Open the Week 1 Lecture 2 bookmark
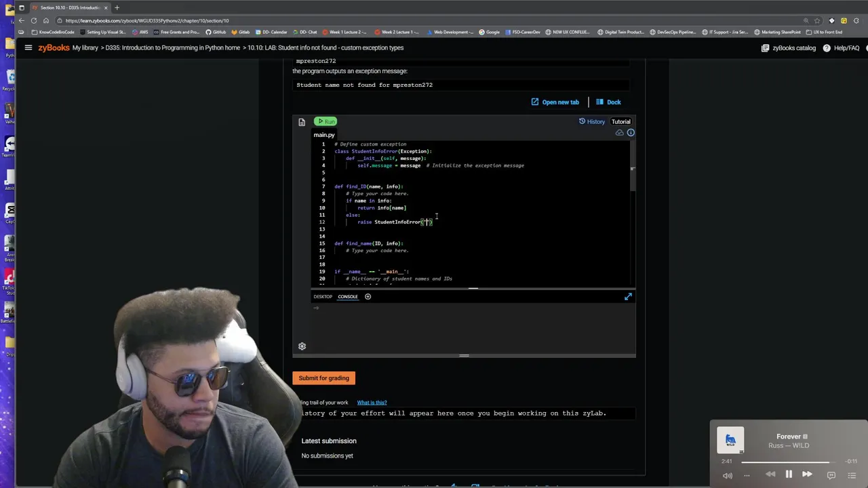Viewport: 868px width, 488px height. click(x=344, y=32)
